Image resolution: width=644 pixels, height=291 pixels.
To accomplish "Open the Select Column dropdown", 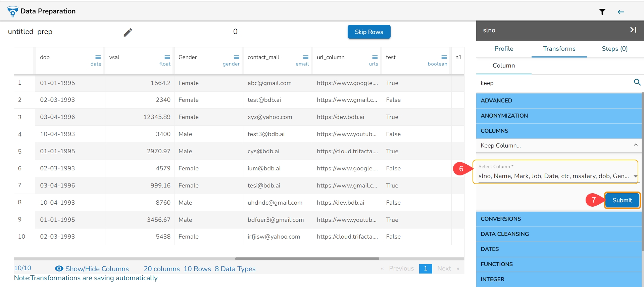I will point(635,176).
